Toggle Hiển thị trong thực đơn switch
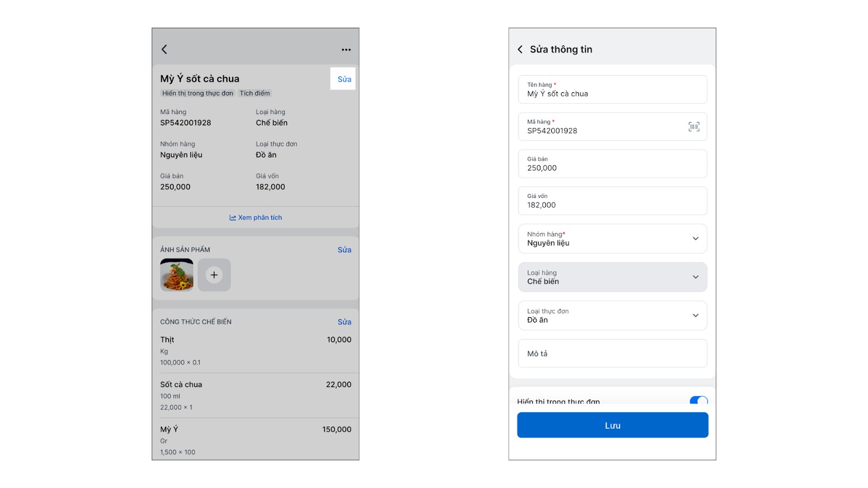Viewport: 868px width, 488px height. (x=698, y=401)
